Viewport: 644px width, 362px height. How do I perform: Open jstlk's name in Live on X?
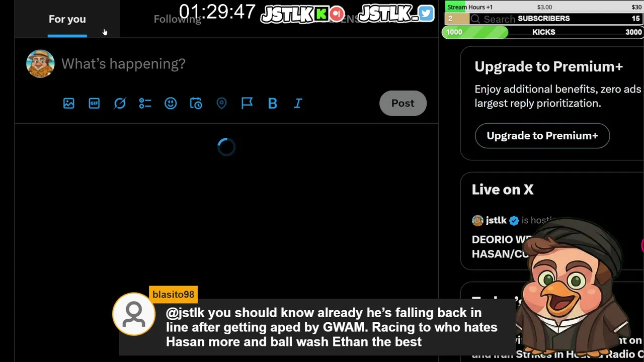496,220
